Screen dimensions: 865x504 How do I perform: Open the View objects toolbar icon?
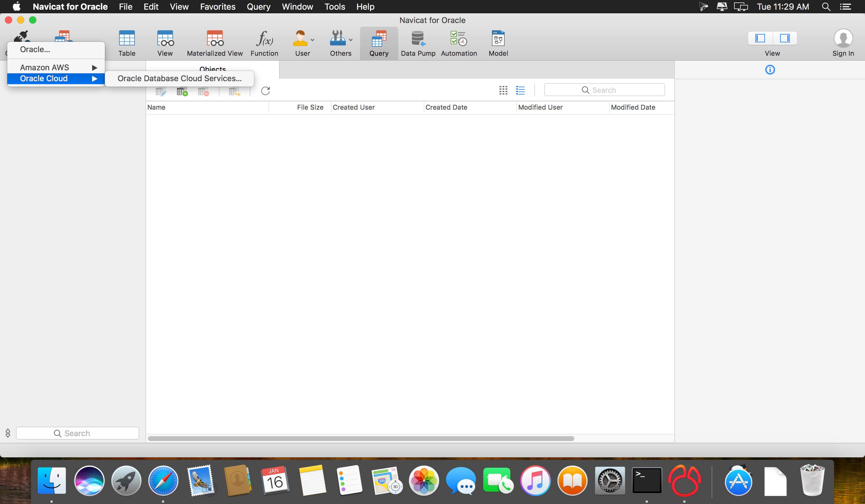165,43
